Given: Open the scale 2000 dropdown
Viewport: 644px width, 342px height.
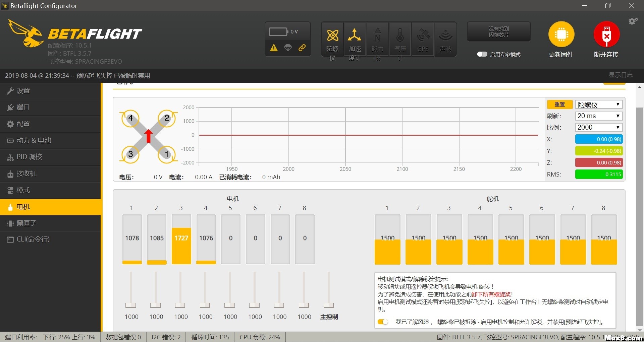Looking at the screenshot, I should point(599,127).
